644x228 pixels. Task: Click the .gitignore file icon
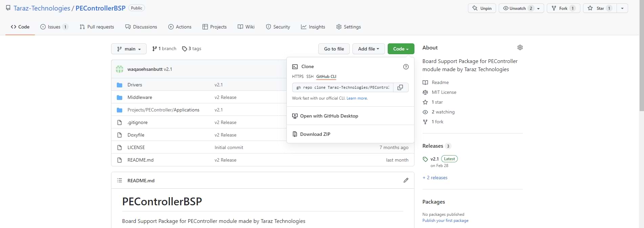pyautogui.click(x=120, y=122)
